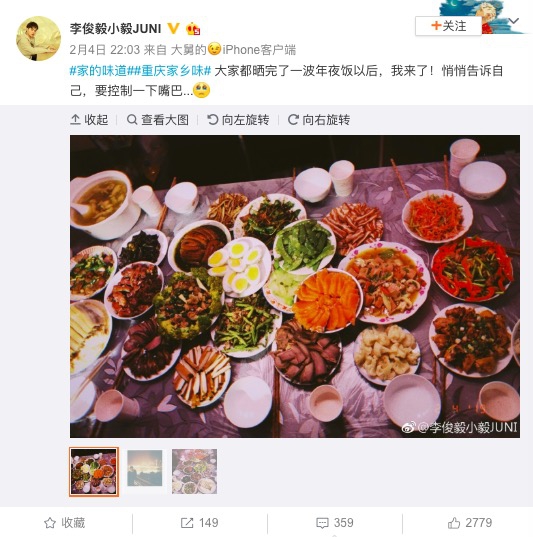Image resolution: width=533 pixels, height=537 pixels.
Task: Click the magnifier icon to view large image
Action: point(132,120)
